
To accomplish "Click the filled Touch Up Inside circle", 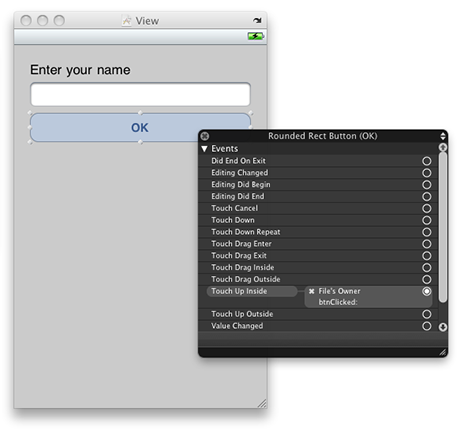I will point(426,291).
